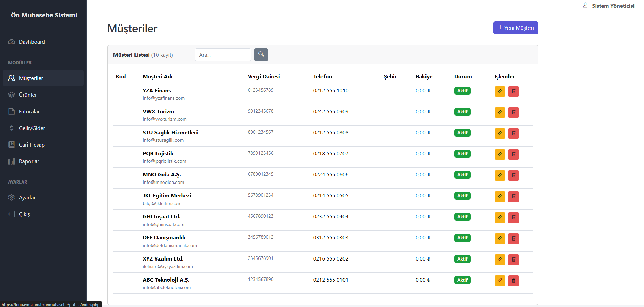Open the Dashboard page

tap(43, 42)
